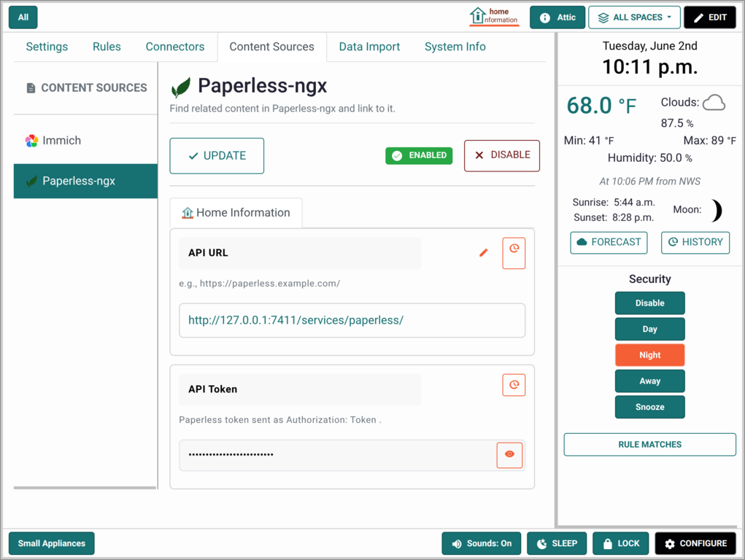Click the pencil edit icon for API URL
745x560 pixels.
(x=484, y=253)
